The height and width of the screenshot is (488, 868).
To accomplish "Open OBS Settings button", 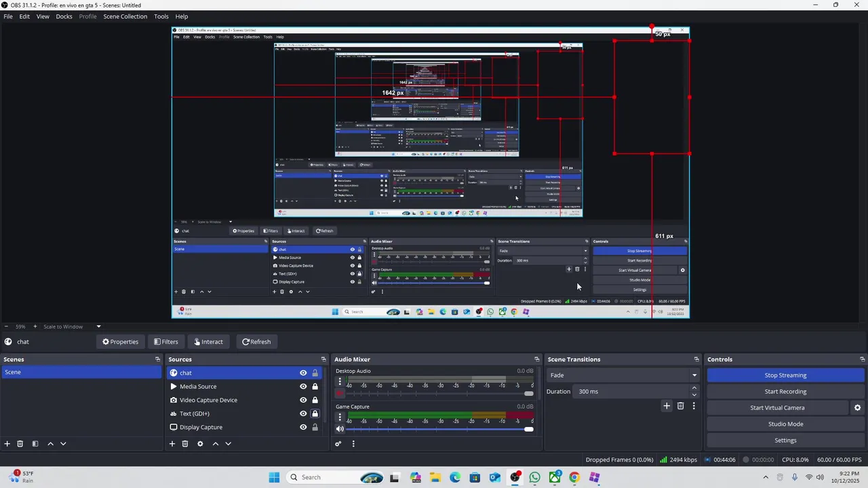I will pyautogui.click(x=785, y=441).
